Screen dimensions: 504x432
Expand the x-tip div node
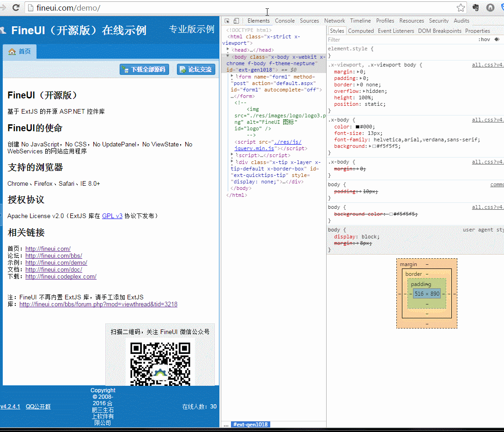point(232,162)
